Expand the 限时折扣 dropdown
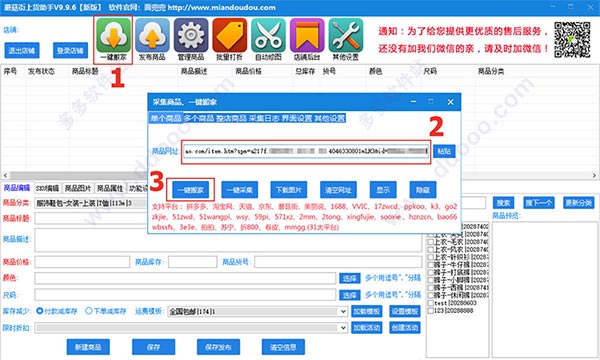This screenshot has width=600, height=360. pyautogui.click(x=343, y=328)
